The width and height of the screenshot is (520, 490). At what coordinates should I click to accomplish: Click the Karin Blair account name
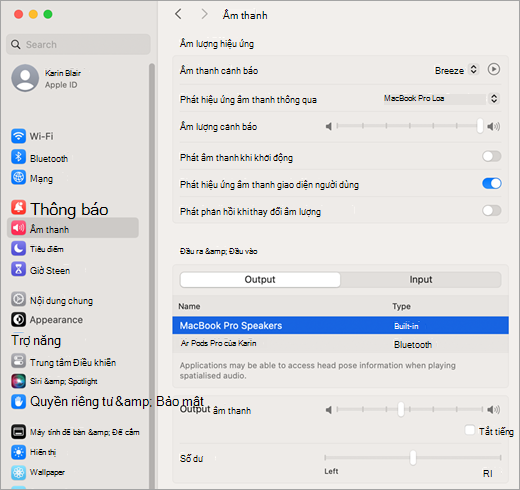pos(63,73)
